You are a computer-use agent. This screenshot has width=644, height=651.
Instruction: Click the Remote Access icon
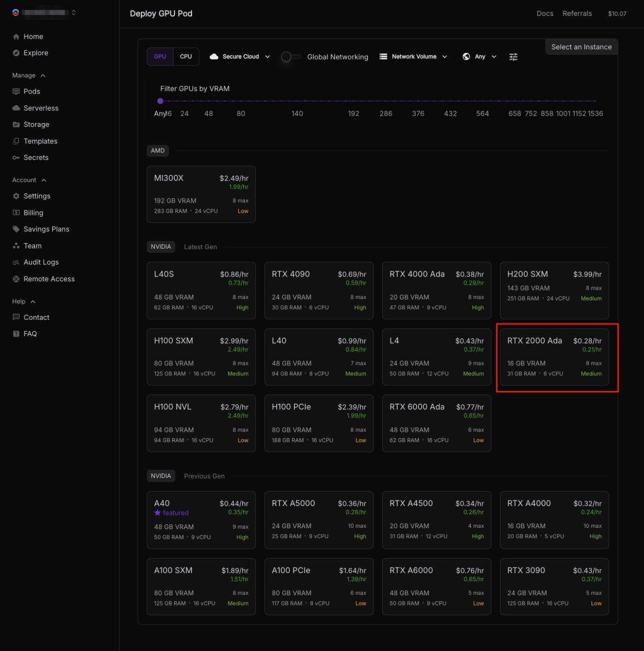(16, 279)
